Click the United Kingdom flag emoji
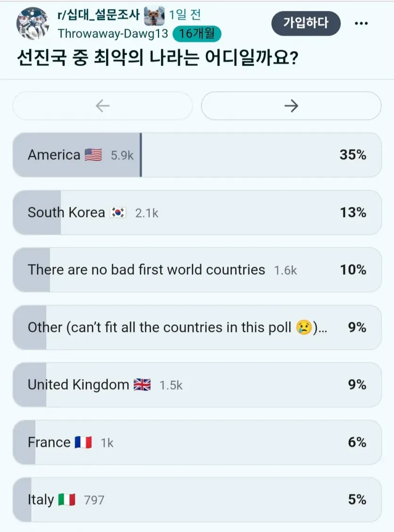This screenshot has width=394, height=532. click(142, 385)
